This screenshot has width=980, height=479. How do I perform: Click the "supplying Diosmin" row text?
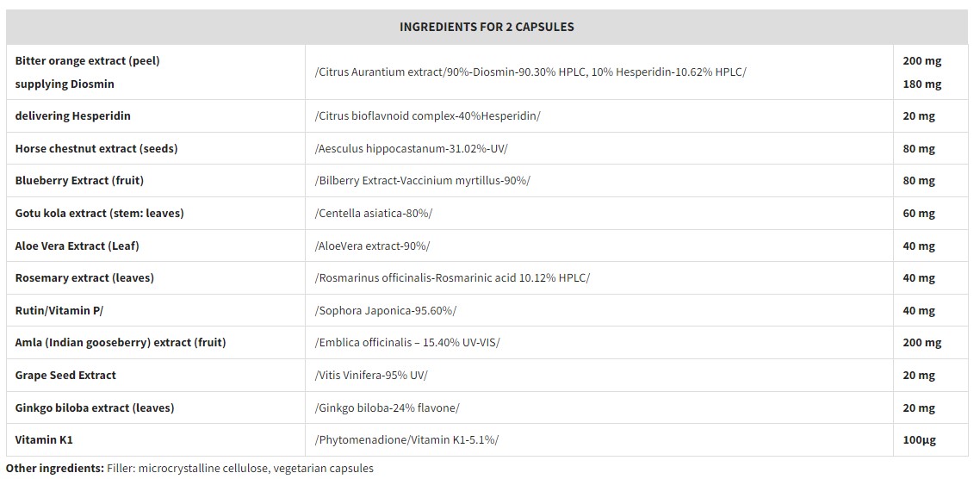(65, 84)
